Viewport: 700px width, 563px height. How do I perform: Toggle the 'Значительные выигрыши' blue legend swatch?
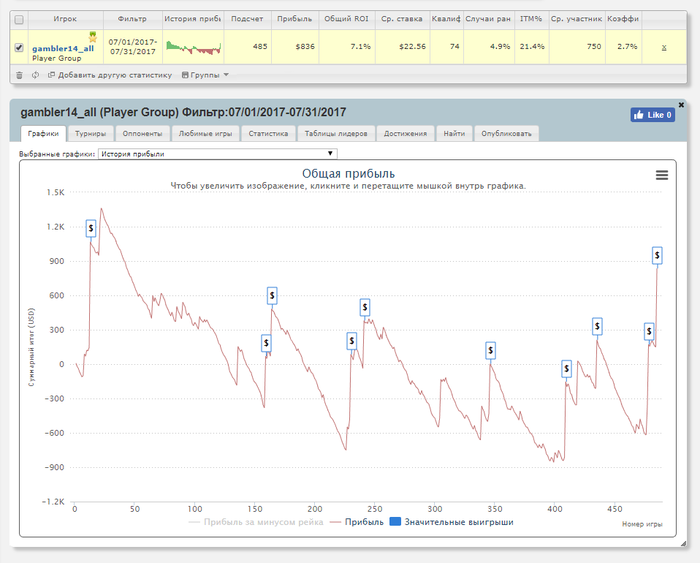(395, 521)
